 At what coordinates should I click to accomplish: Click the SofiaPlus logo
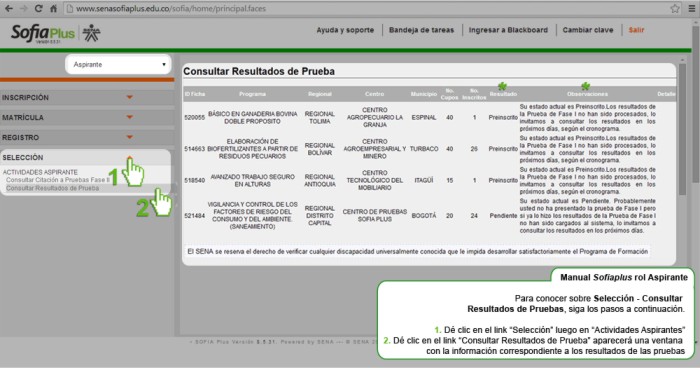[43, 33]
